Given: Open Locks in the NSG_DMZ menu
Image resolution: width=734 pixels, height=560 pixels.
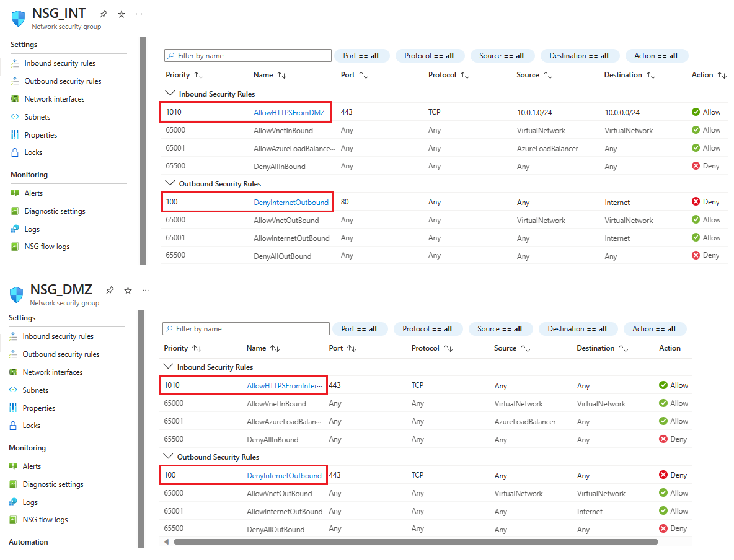Looking at the screenshot, I should (31, 426).
